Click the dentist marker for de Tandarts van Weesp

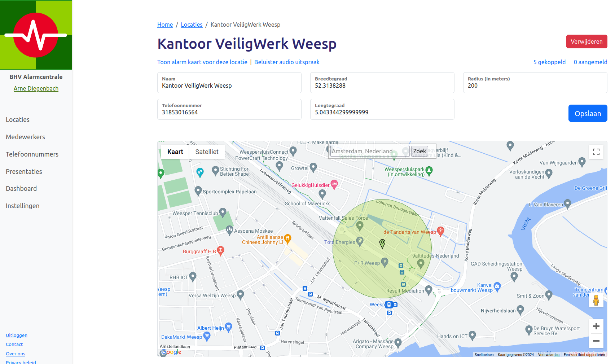coord(441,231)
